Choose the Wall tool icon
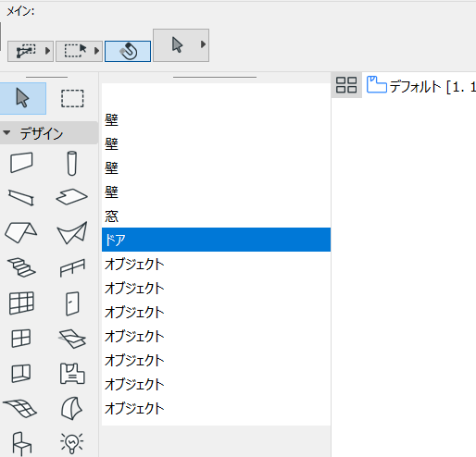This screenshot has height=457, width=476. click(x=21, y=163)
